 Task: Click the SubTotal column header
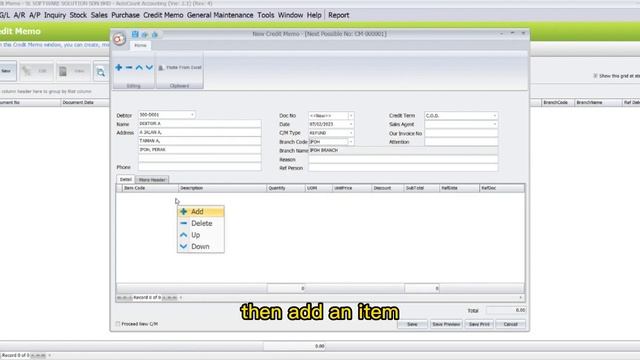422,188
